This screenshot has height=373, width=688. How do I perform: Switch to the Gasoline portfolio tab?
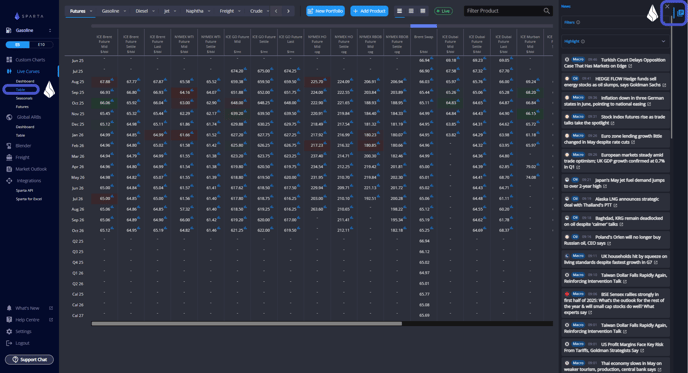(110, 11)
